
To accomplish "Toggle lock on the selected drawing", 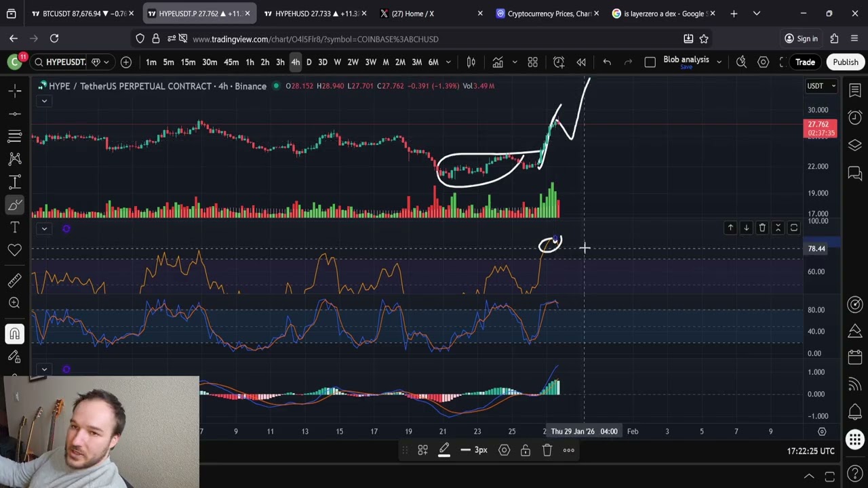I will (x=526, y=450).
